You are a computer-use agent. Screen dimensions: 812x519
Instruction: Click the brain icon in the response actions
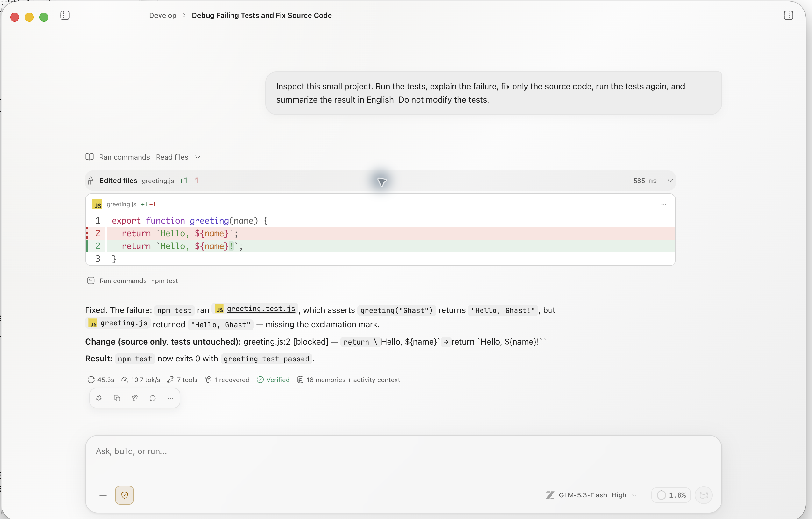99,398
